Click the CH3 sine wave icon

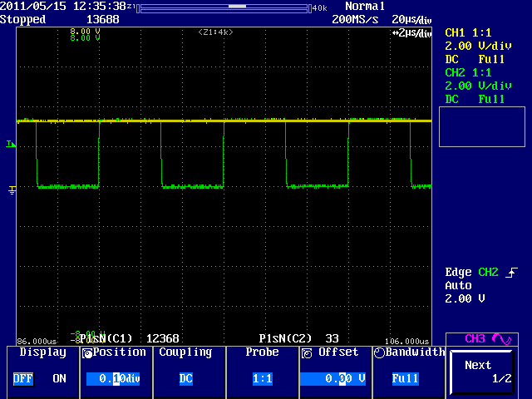(x=500, y=339)
